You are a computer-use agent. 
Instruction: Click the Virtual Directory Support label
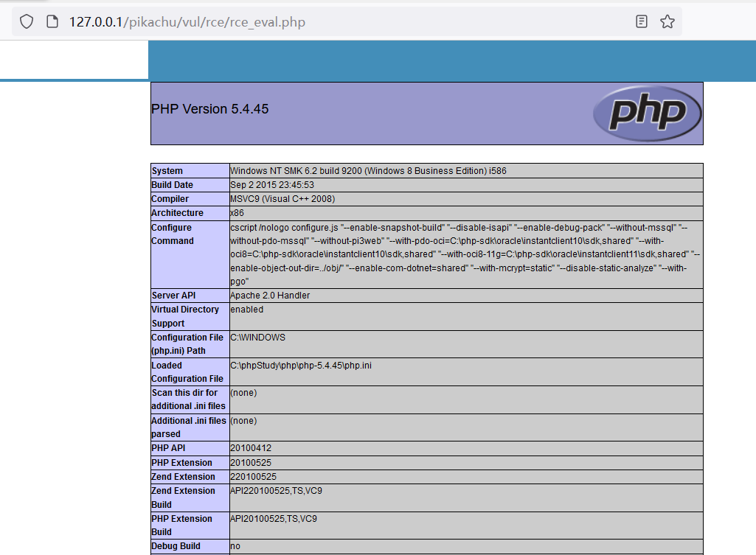tap(185, 316)
